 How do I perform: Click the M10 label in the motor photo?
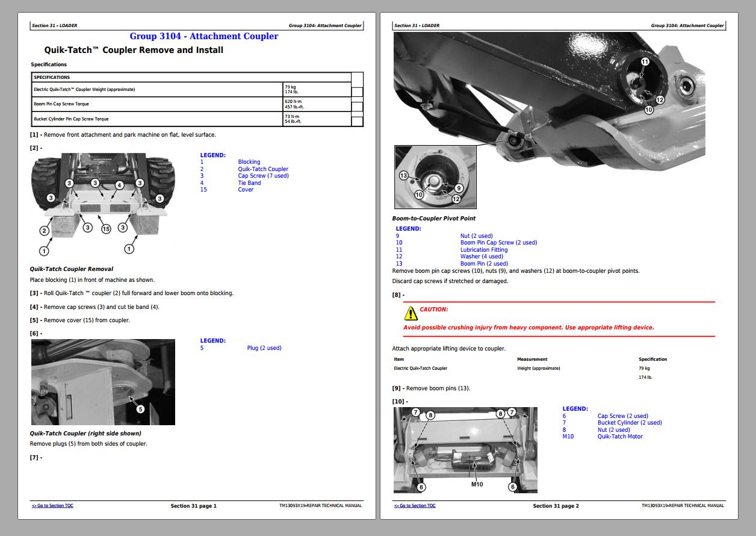[x=477, y=484]
